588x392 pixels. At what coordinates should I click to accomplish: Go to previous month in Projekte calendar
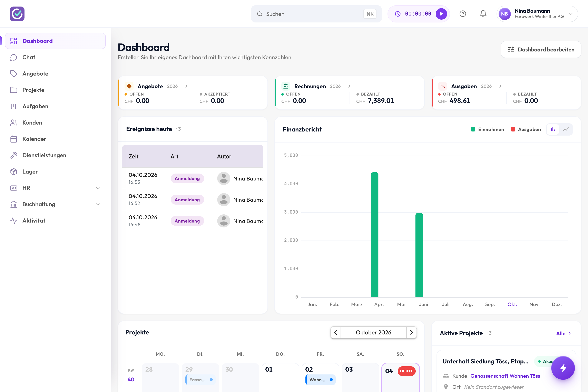[336, 333]
